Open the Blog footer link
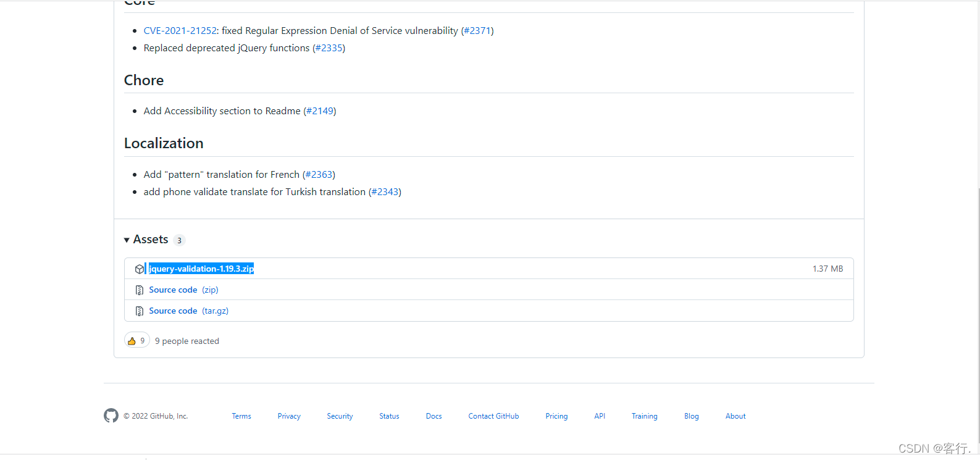The height and width of the screenshot is (460, 980). [691, 416]
